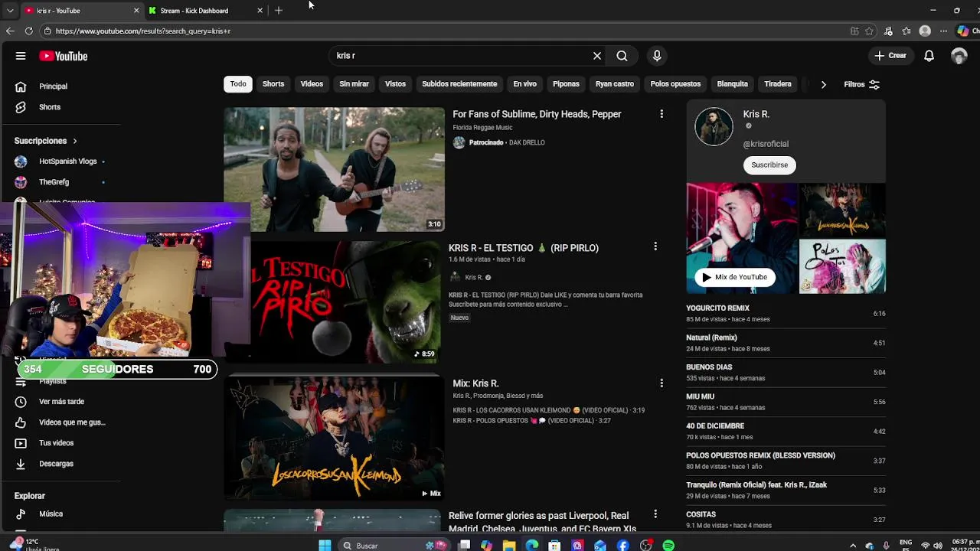Image resolution: width=980 pixels, height=551 pixels.
Task: Select the Videos filter chip
Action: click(312, 84)
